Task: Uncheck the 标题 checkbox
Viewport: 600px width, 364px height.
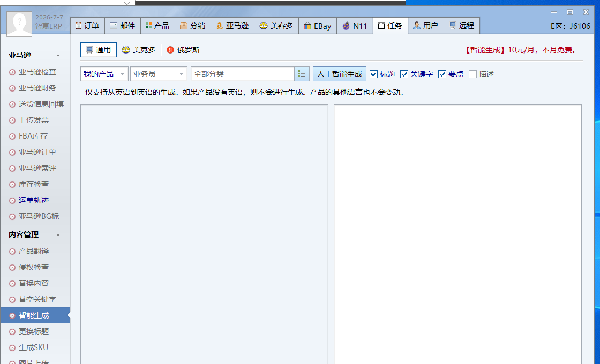Action: [373, 74]
